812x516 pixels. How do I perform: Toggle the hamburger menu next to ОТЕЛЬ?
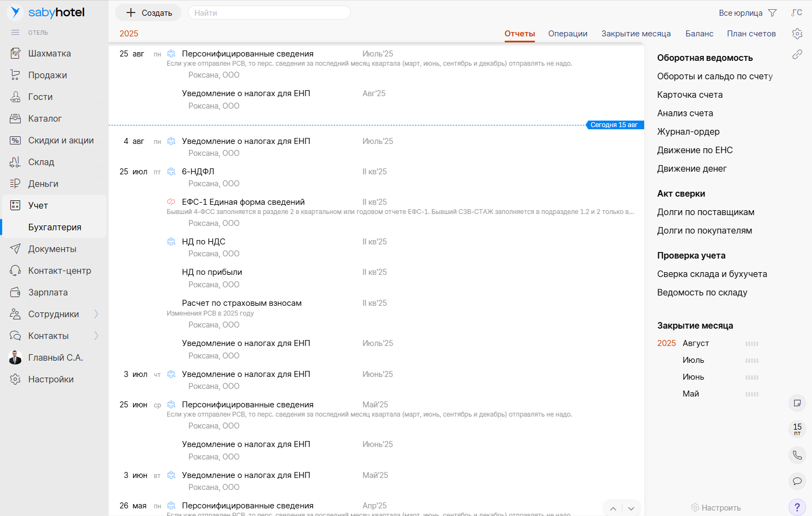(x=15, y=33)
